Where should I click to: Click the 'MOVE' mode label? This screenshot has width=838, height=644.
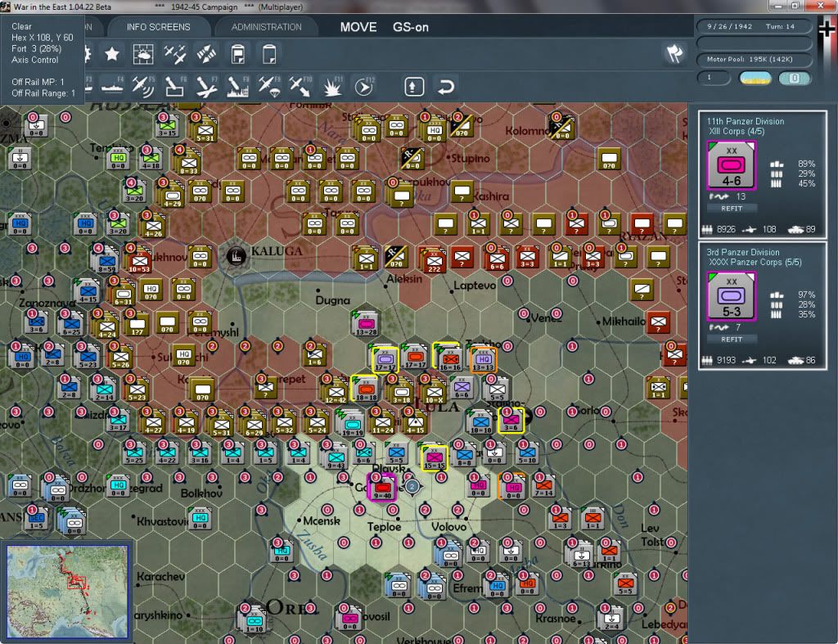click(x=358, y=27)
